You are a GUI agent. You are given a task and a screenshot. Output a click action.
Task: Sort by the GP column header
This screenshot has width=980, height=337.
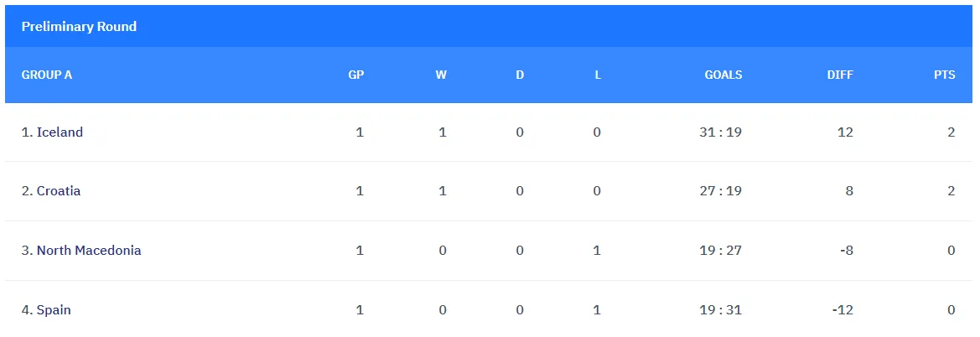tap(356, 75)
